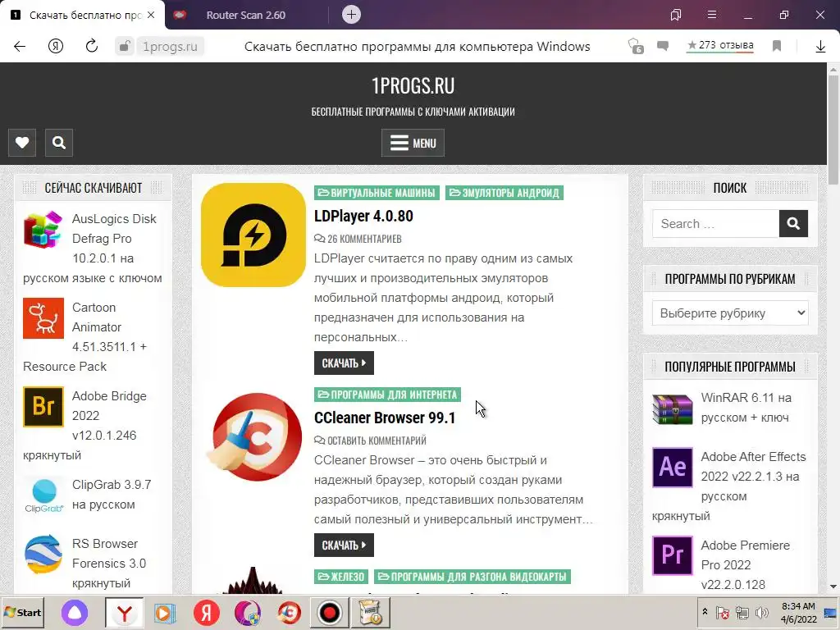This screenshot has width=840, height=630.
Task: Submit search with sidebar magnifier button
Action: [793, 223]
